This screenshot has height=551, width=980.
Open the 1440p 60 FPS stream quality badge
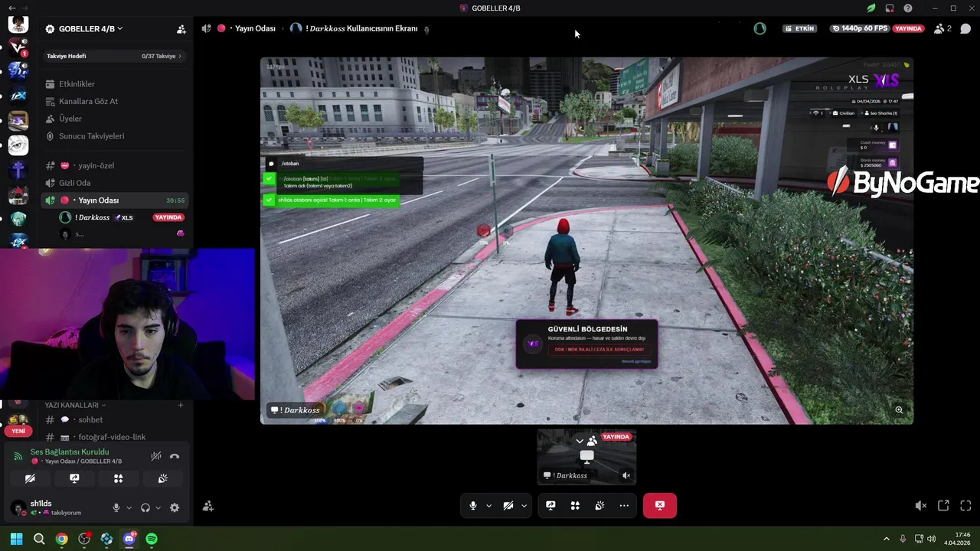pyautogui.click(x=860, y=28)
